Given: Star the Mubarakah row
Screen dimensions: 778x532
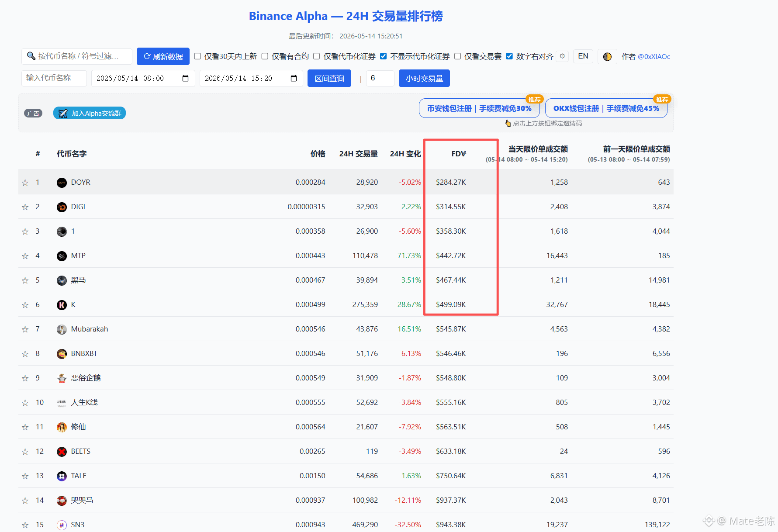Looking at the screenshot, I should 25,329.
